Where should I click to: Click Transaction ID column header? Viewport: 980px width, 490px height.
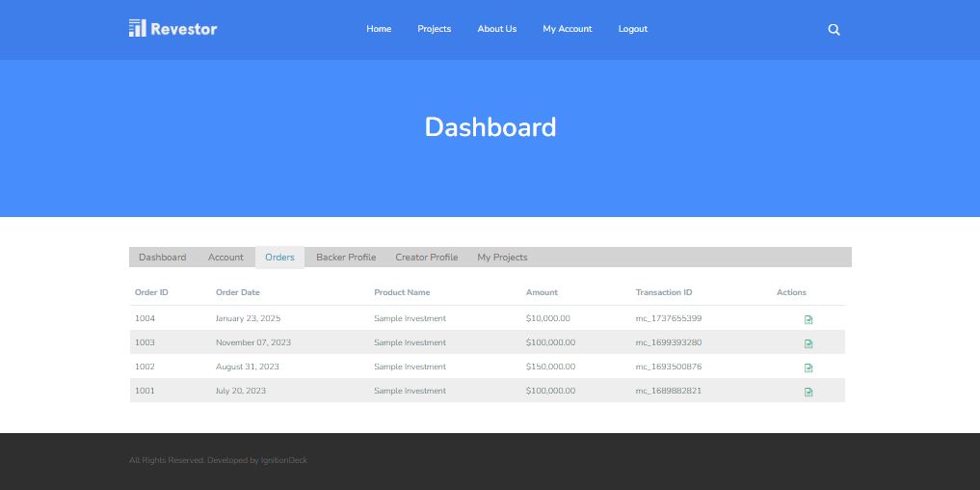tap(664, 292)
